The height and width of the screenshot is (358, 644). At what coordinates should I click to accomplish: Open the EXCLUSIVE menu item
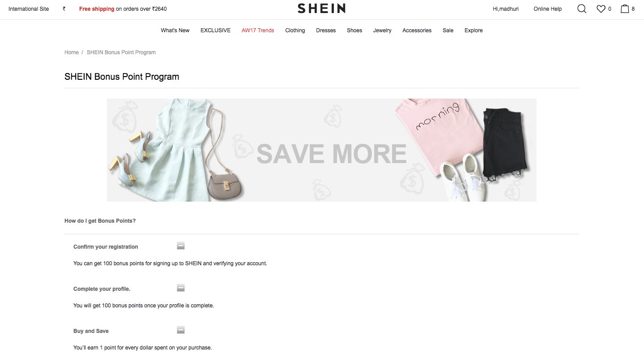(215, 30)
